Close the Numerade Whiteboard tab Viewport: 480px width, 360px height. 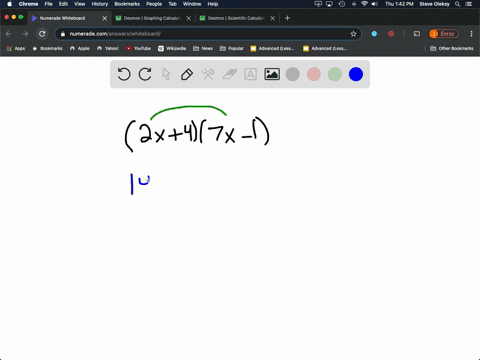(x=104, y=18)
